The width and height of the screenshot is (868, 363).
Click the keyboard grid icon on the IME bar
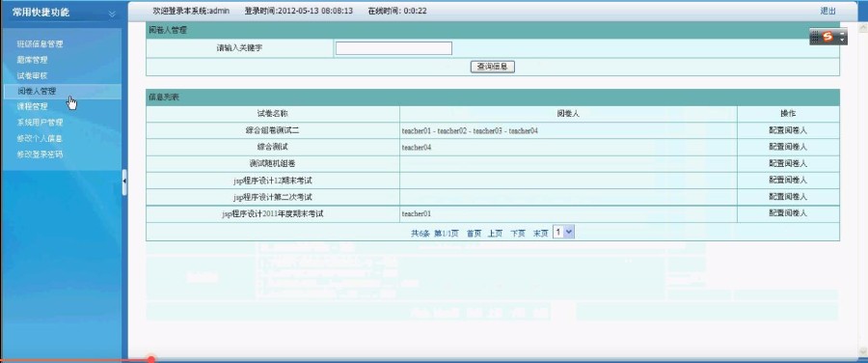pyautogui.click(x=815, y=37)
